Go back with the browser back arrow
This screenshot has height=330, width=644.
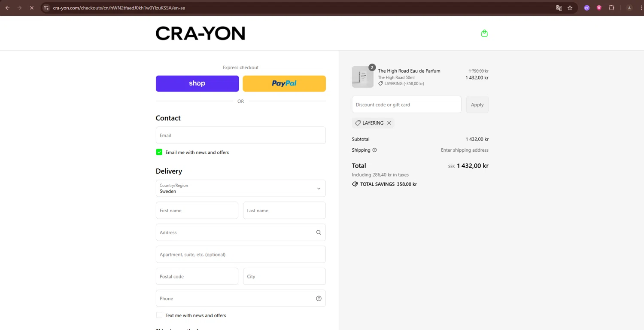(7, 8)
